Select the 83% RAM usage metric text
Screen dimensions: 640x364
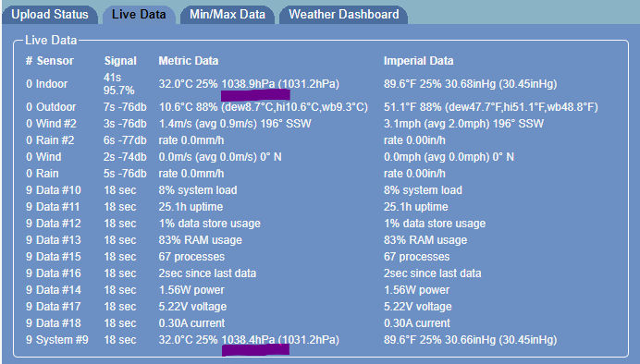pyautogui.click(x=201, y=240)
